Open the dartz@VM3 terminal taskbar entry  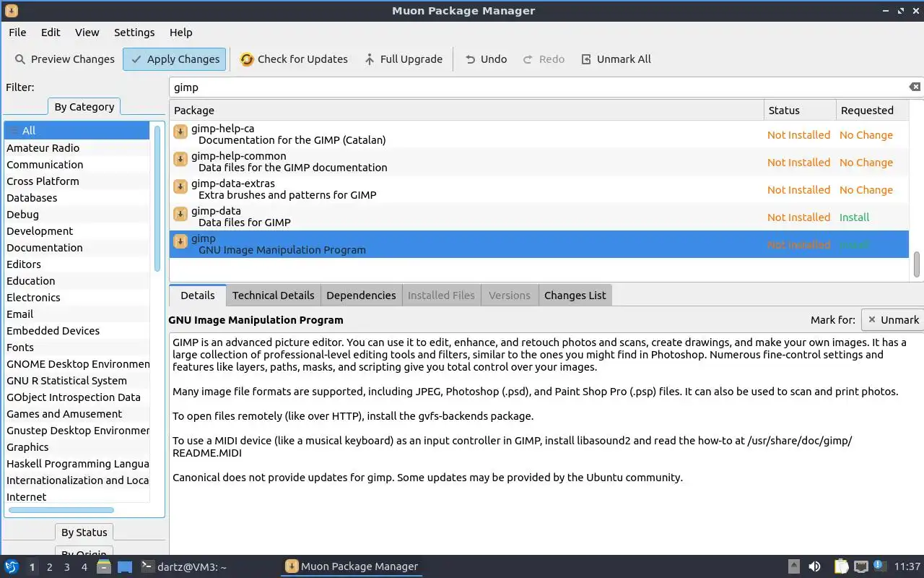(x=183, y=567)
